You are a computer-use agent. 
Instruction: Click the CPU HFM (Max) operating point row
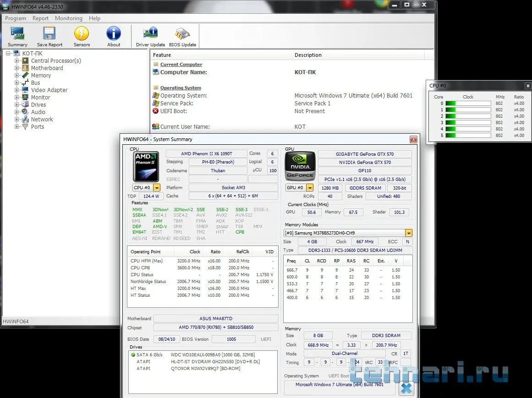coord(203,261)
